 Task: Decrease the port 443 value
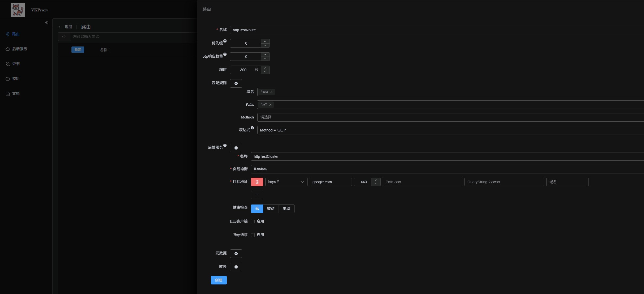coord(376,184)
